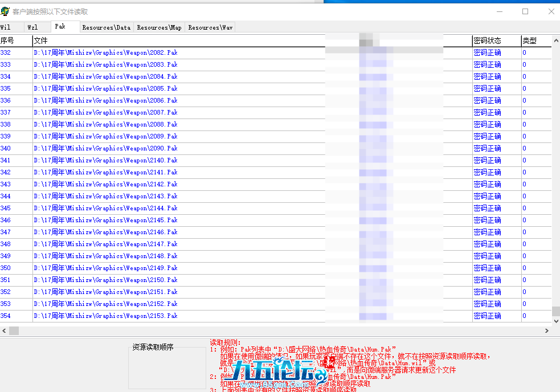Click type value 0 in row 341

(x=524, y=161)
